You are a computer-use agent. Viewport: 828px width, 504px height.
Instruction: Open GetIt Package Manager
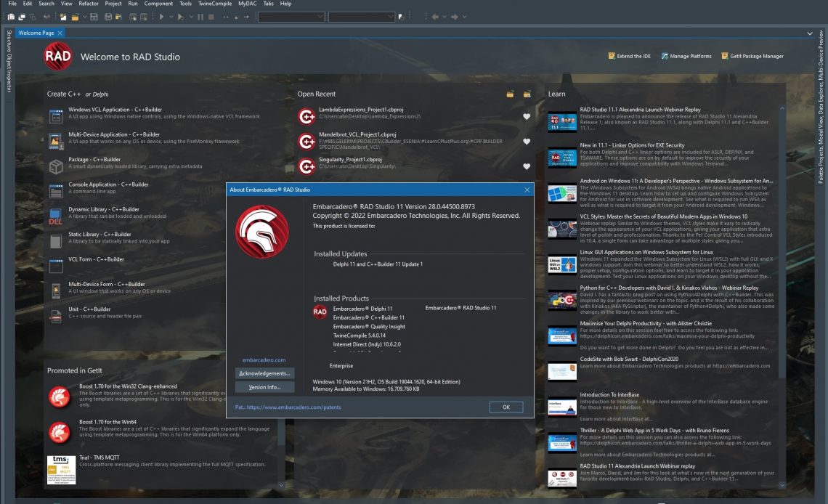(x=752, y=56)
